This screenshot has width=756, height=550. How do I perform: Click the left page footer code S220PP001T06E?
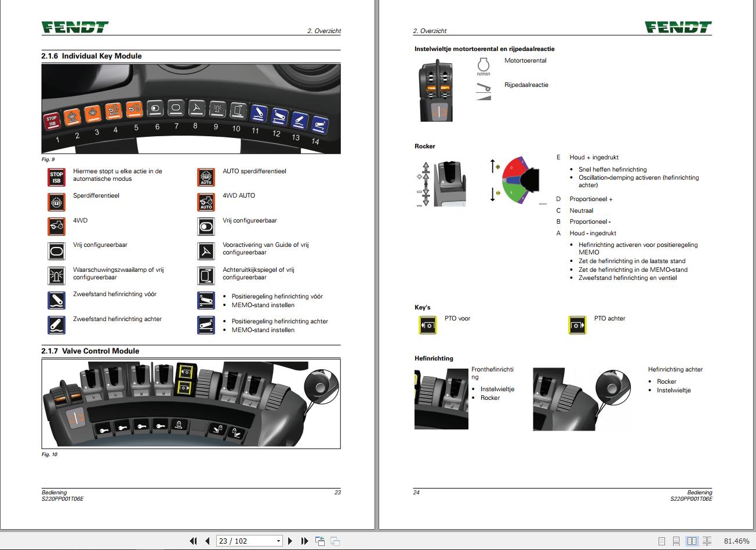(63, 499)
